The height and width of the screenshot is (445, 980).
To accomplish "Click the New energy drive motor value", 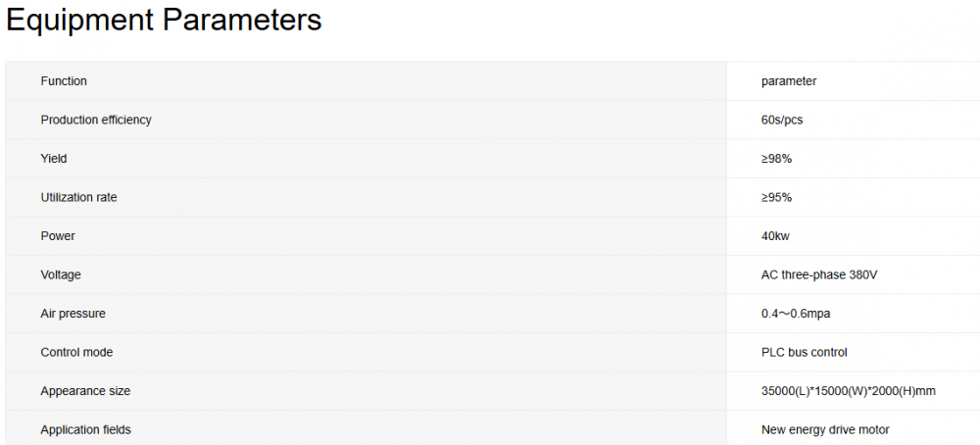I will (825, 429).
